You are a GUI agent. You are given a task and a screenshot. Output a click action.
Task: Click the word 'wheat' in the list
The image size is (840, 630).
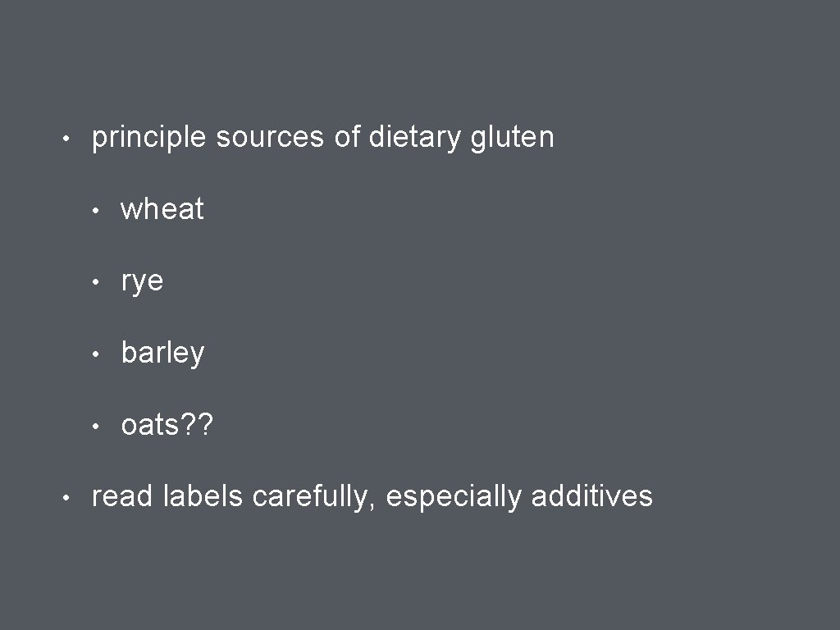click(162, 209)
